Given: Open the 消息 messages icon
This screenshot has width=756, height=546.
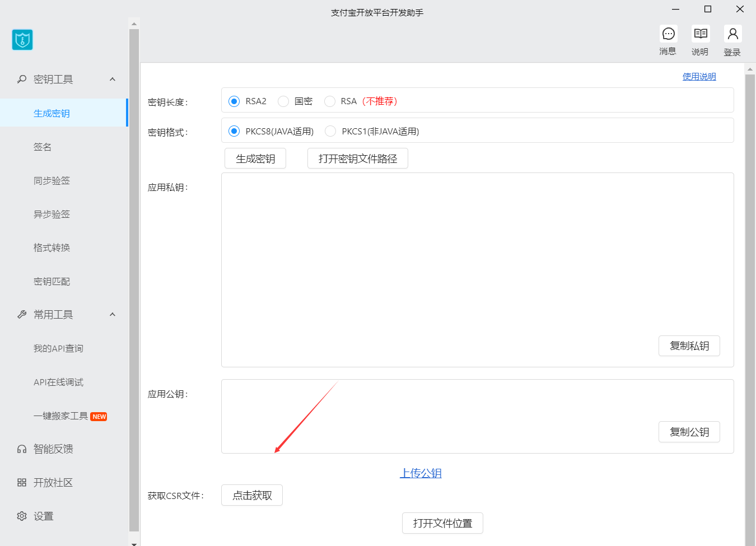Looking at the screenshot, I should click(668, 34).
